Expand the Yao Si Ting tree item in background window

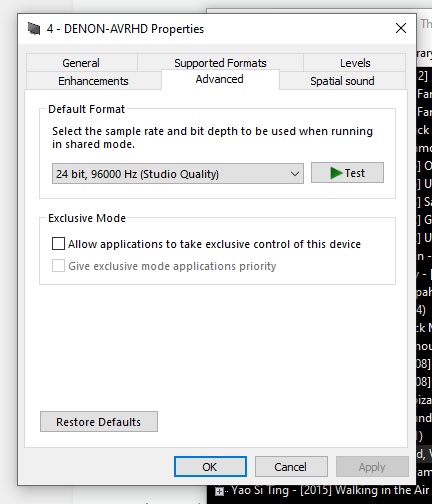tap(219, 491)
